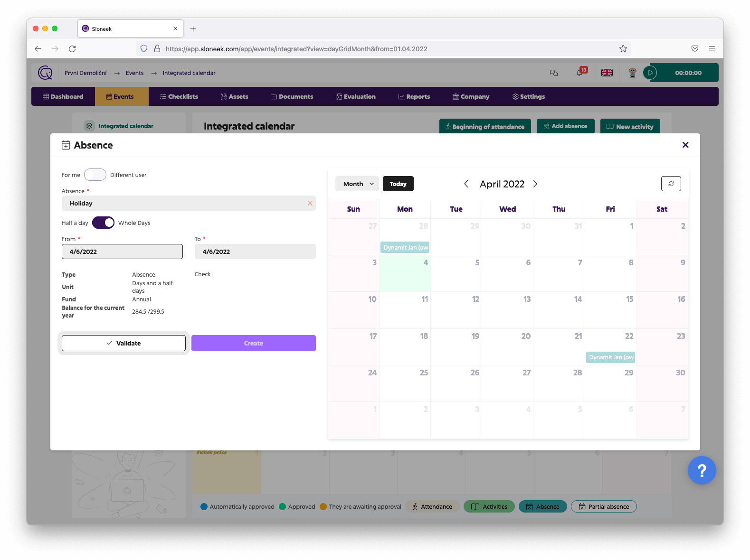Open the Month view dropdown
750x560 pixels.
357,184
